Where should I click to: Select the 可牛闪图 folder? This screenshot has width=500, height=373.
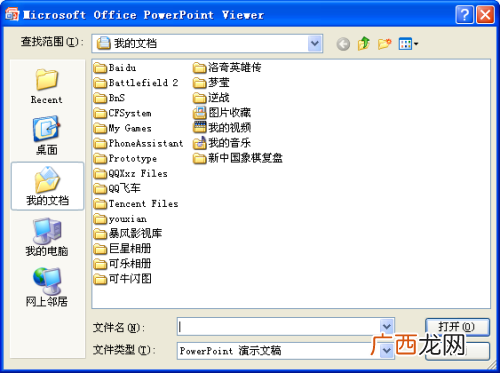point(122,279)
